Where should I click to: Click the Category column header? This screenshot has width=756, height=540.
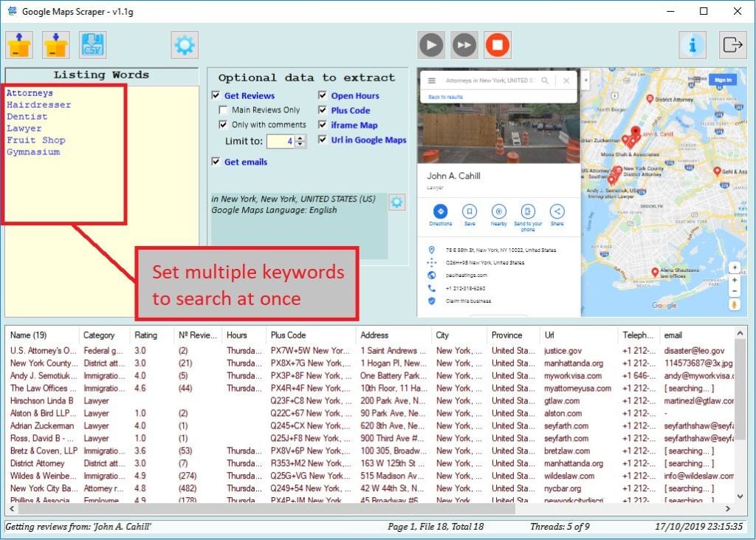pyautogui.click(x=99, y=335)
